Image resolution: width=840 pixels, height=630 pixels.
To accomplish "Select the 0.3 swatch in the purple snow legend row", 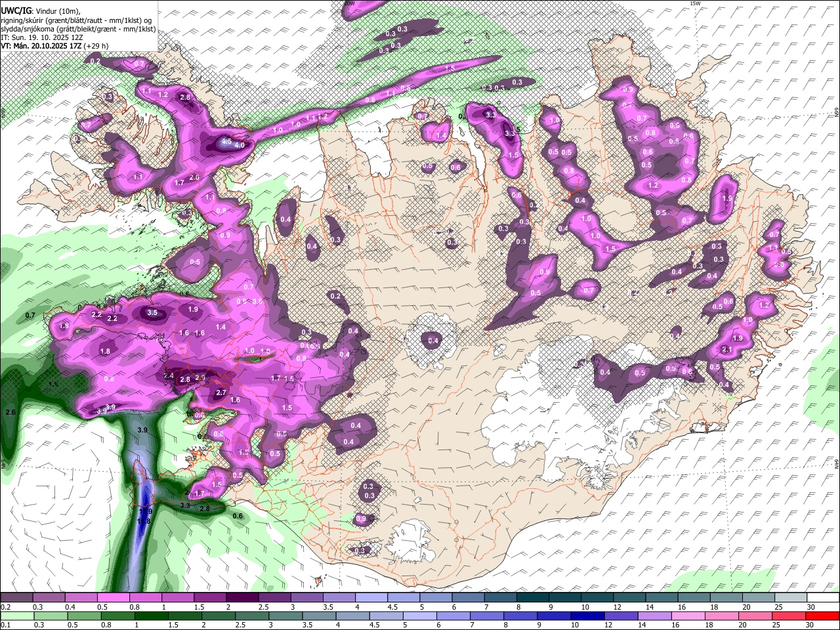I will click(49, 598).
